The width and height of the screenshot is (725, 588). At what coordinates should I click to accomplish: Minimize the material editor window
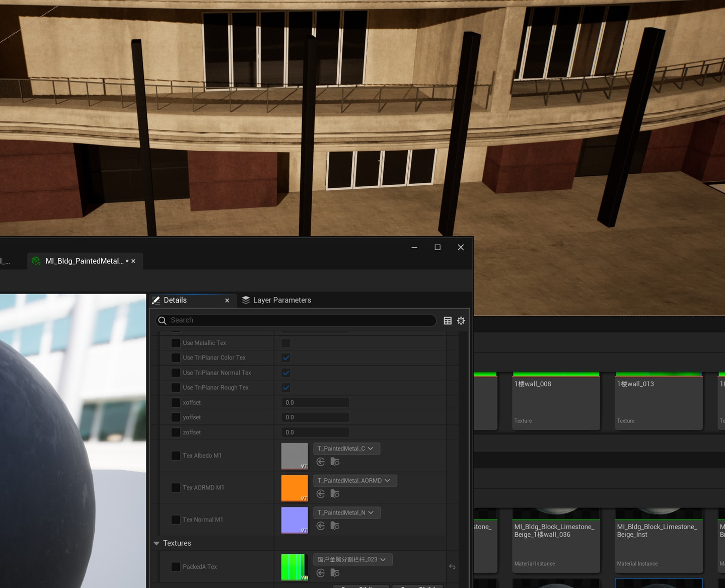tap(414, 247)
